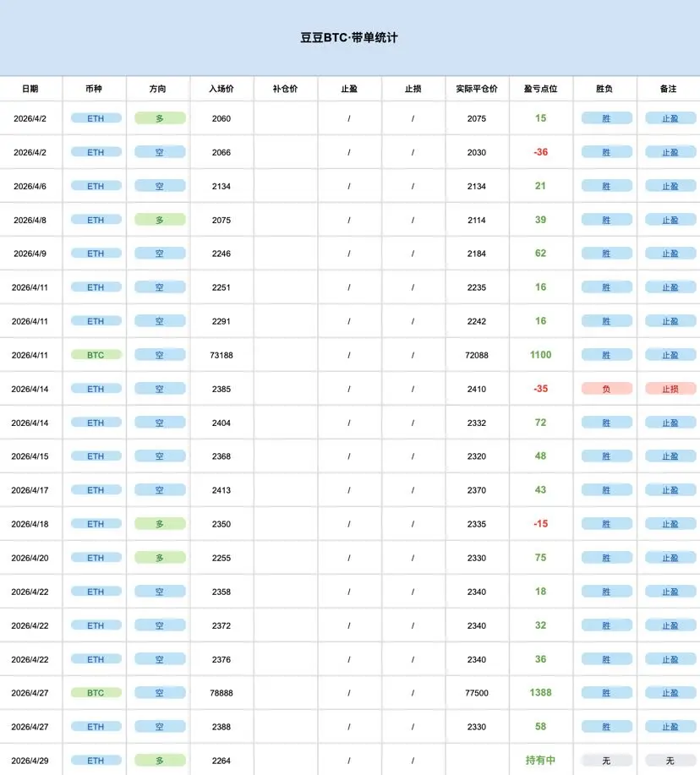Click the closing price 2114
700x775 pixels.
pyautogui.click(x=477, y=220)
